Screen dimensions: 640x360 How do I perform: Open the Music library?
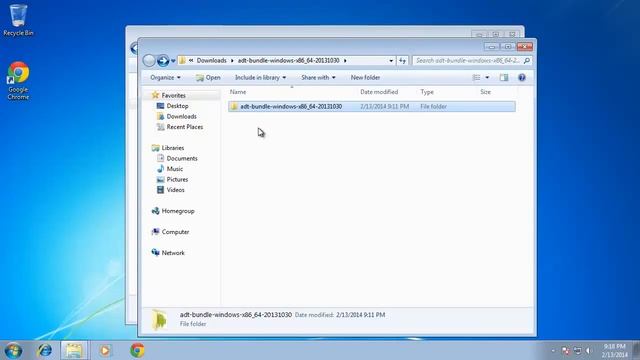(x=174, y=169)
